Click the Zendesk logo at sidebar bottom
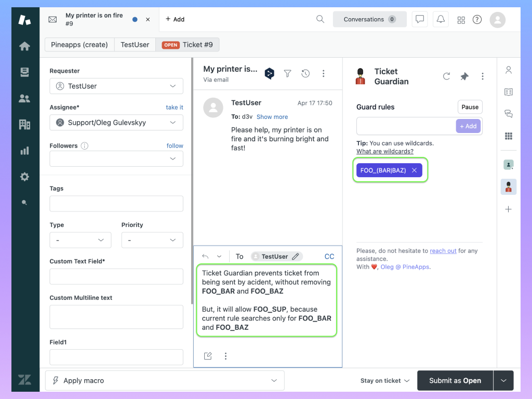Image resolution: width=532 pixels, height=399 pixels. (x=24, y=380)
